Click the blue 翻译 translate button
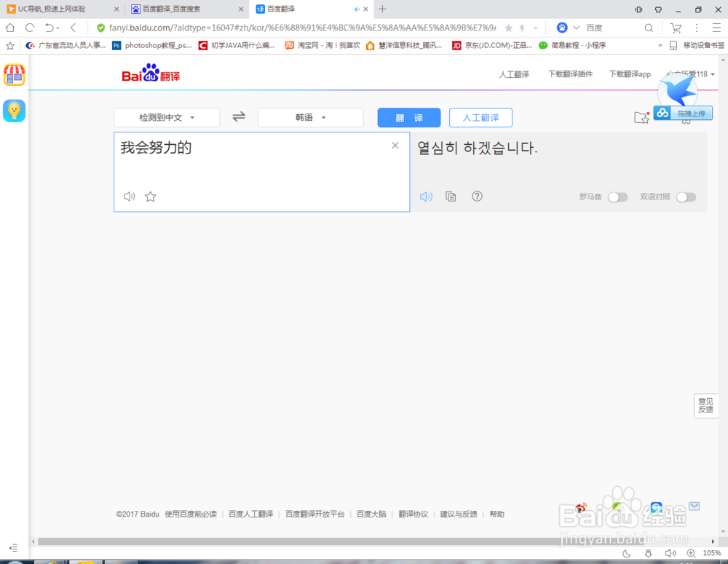 (x=408, y=116)
